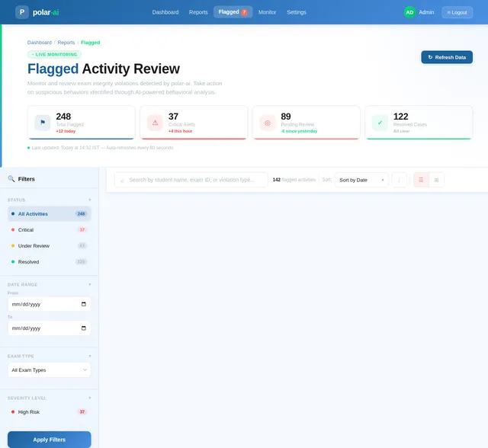Click the AD admin avatar
The width and height of the screenshot is (488, 448).
[409, 12]
